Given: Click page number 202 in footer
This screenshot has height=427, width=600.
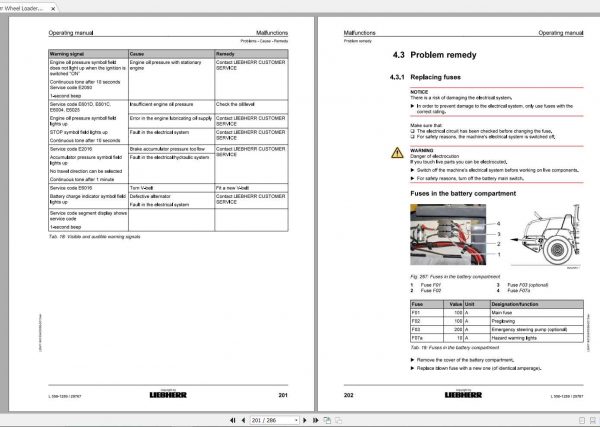Looking at the screenshot, I should 348,395.
